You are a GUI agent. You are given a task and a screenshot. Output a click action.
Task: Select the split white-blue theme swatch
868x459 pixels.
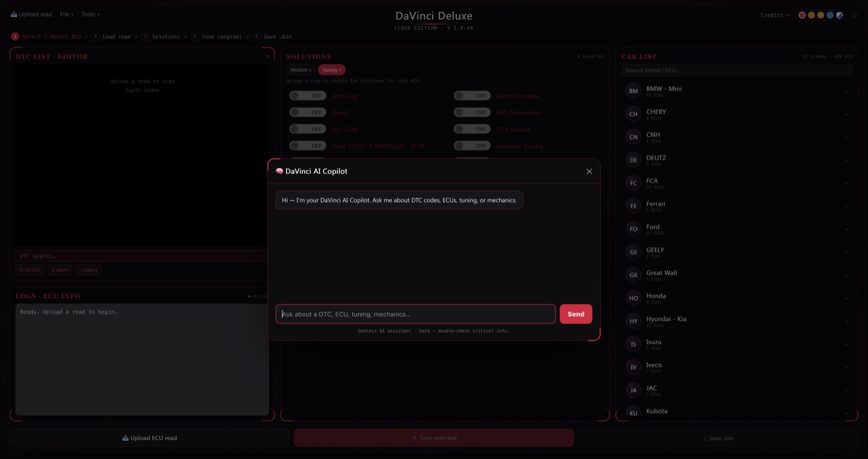[x=839, y=15]
